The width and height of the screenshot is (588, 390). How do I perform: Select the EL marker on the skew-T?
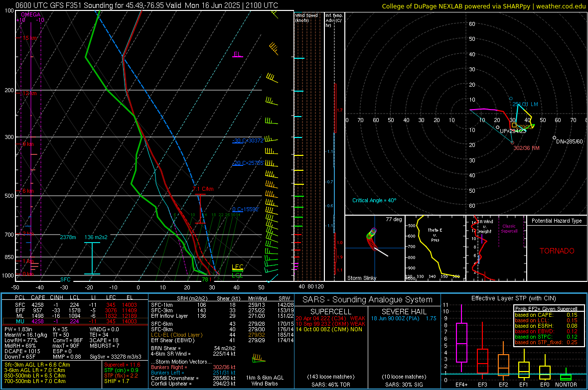pos(237,54)
